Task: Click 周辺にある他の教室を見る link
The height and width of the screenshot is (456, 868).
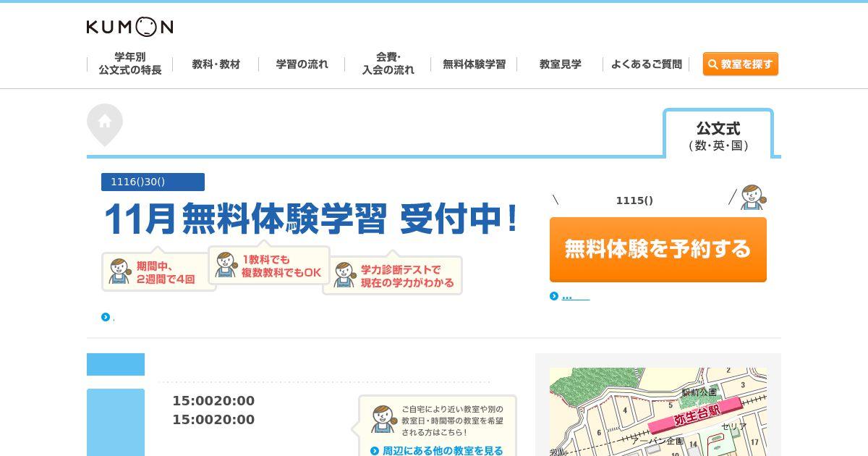Action: 442,450
